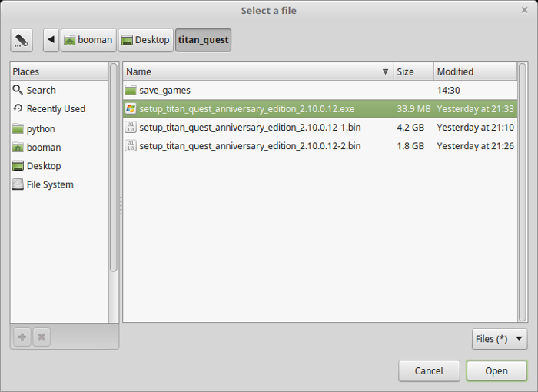The width and height of the screenshot is (538, 392).
Task: Click the add bookmark plus button
Action: pos(22,337)
